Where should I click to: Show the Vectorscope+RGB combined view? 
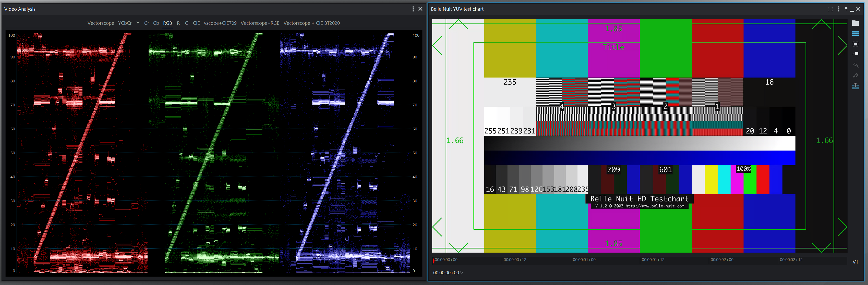pos(260,23)
